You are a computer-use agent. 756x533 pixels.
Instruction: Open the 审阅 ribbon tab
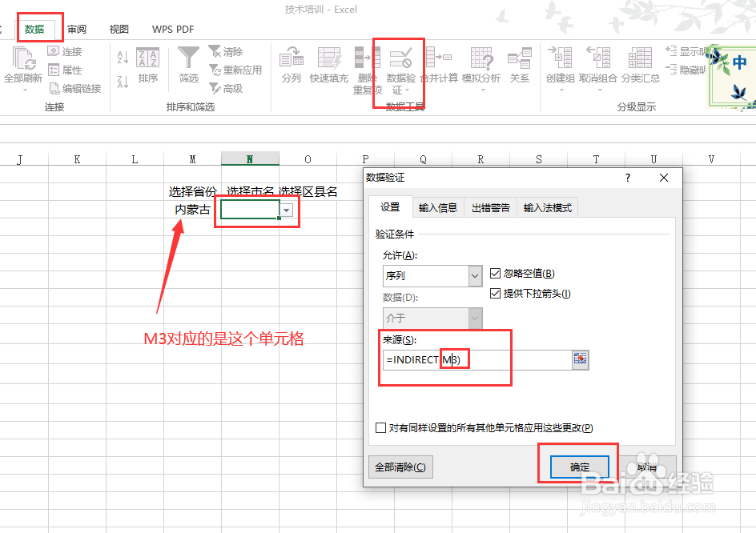[77, 28]
